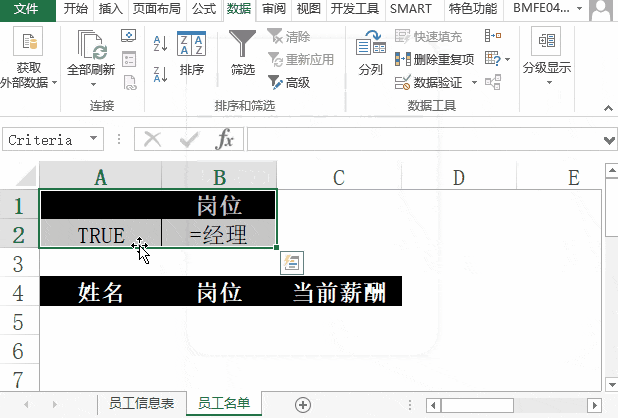Open connection Properties icon
Screen dimensions: 618x418
(129, 59)
